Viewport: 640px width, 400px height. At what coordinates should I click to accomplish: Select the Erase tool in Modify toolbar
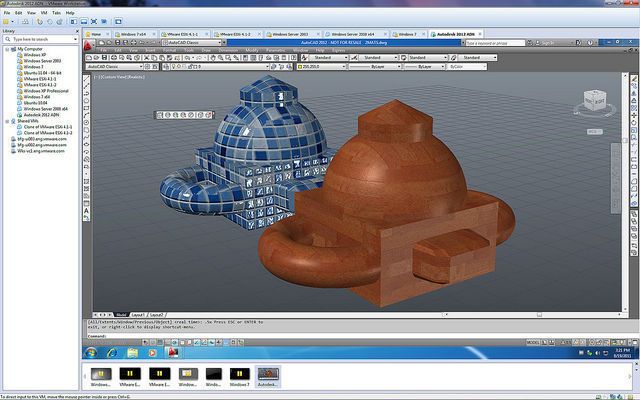[634, 79]
